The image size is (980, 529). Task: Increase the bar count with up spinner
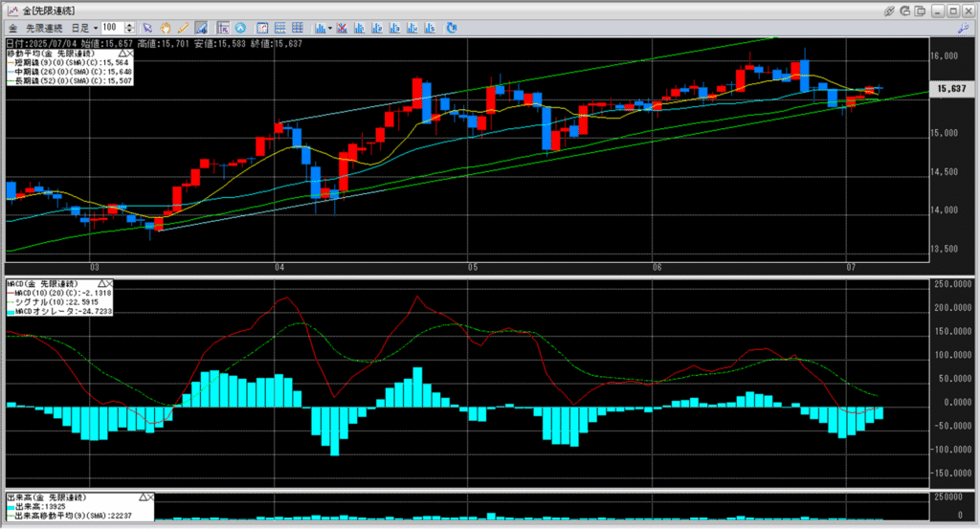(130, 25)
